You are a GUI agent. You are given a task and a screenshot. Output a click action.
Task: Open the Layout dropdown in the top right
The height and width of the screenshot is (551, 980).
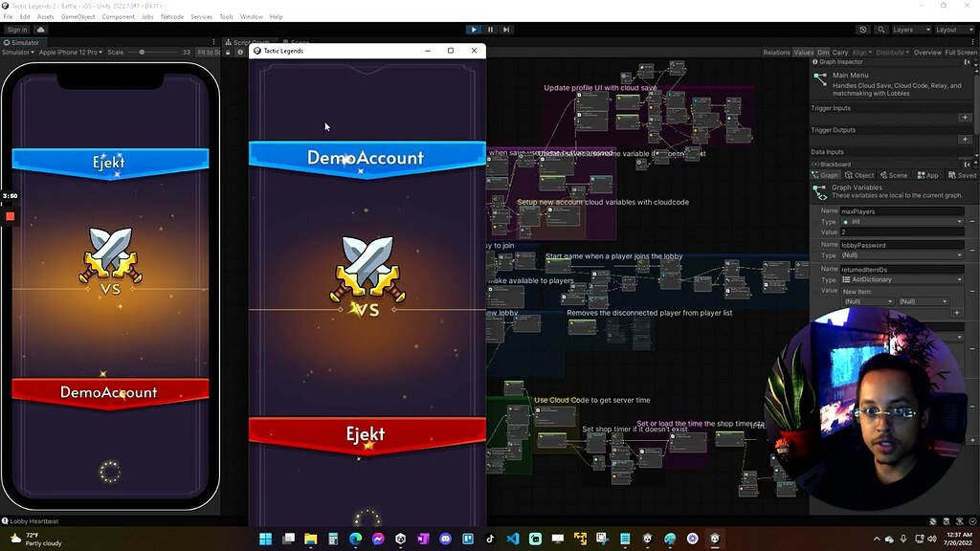click(953, 30)
